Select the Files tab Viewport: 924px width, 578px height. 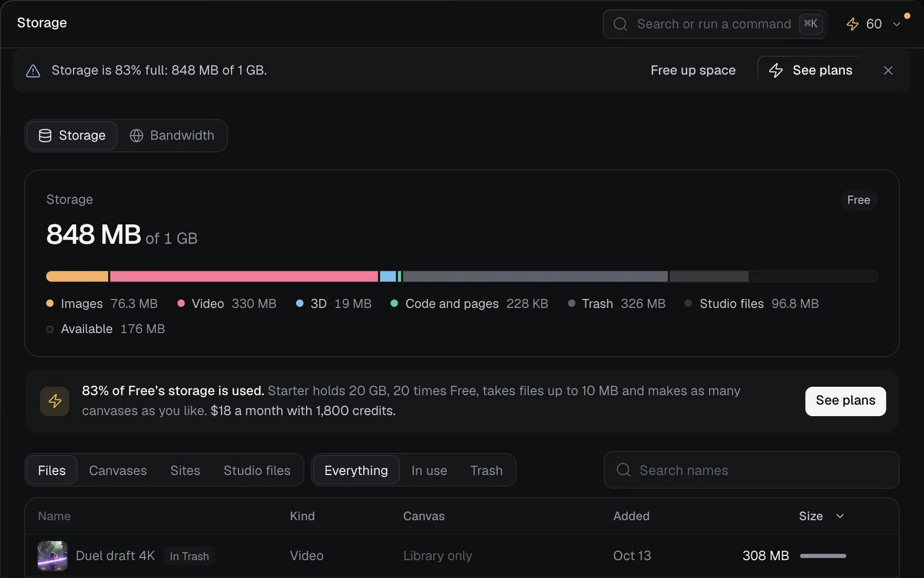pyautogui.click(x=52, y=470)
